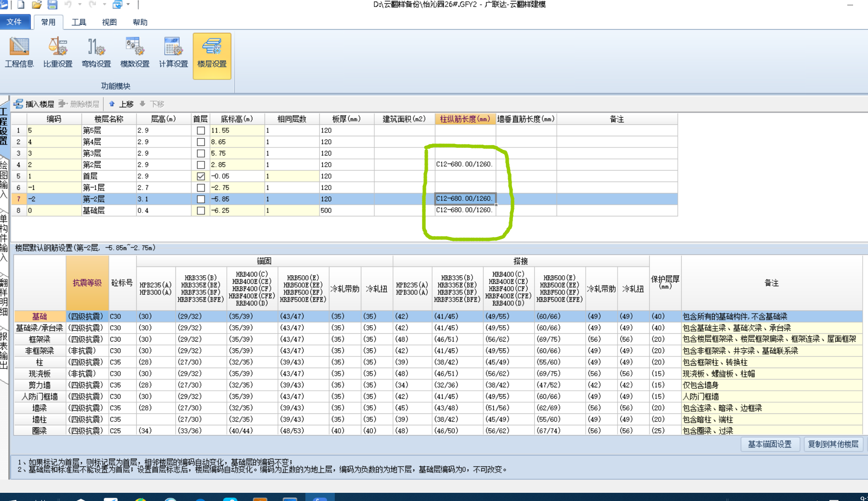Toggle 首层 checkbox for 第-1层
The width and height of the screenshot is (868, 501).
pos(201,188)
